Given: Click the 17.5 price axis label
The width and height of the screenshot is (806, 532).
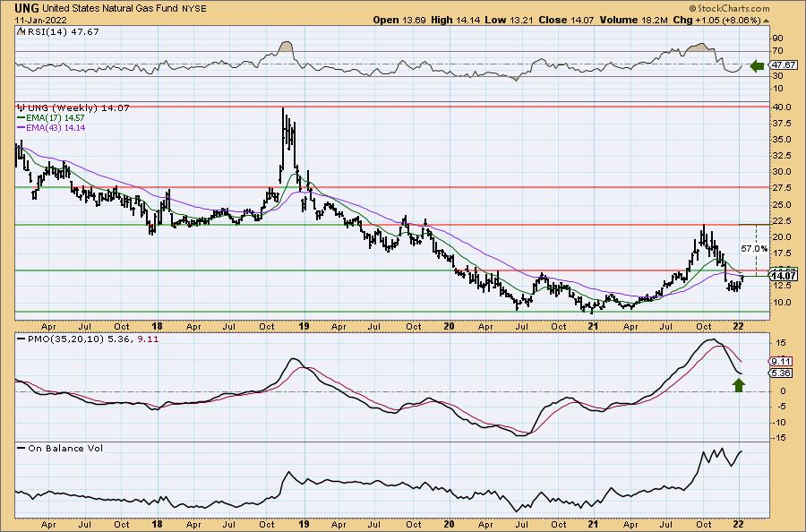Looking at the screenshot, I should pos(780,253).
